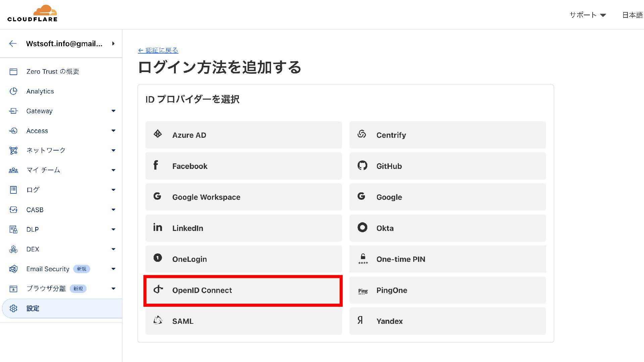Expand the Access menu arrow

pyautogui.click(x=113, y=131)
